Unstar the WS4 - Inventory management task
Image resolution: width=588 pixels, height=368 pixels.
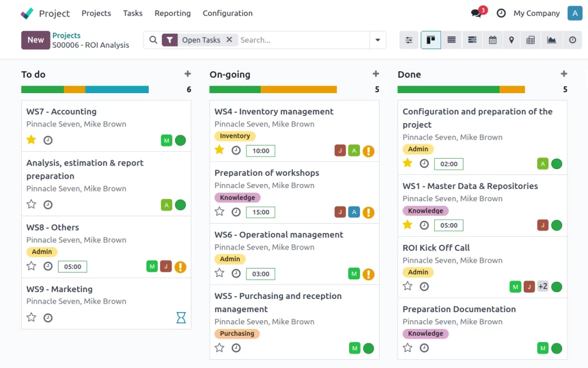219,150
